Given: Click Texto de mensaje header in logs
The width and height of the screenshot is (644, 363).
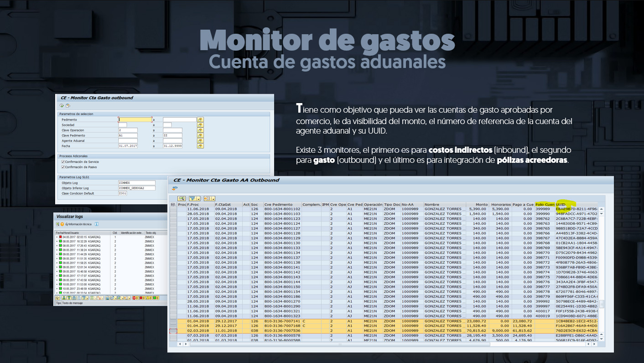Looking at the screenshot, I should tap(73, 303).
